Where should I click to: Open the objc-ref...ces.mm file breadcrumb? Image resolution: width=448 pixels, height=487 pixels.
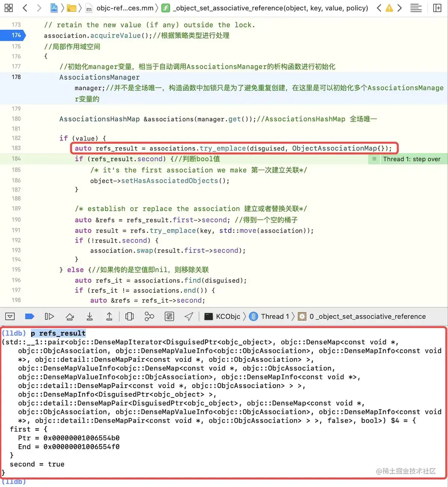(120, 8)
